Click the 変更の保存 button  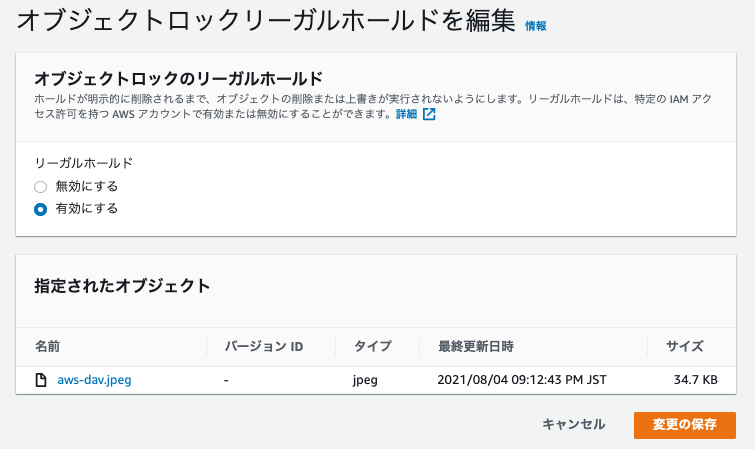pos(685,425)
